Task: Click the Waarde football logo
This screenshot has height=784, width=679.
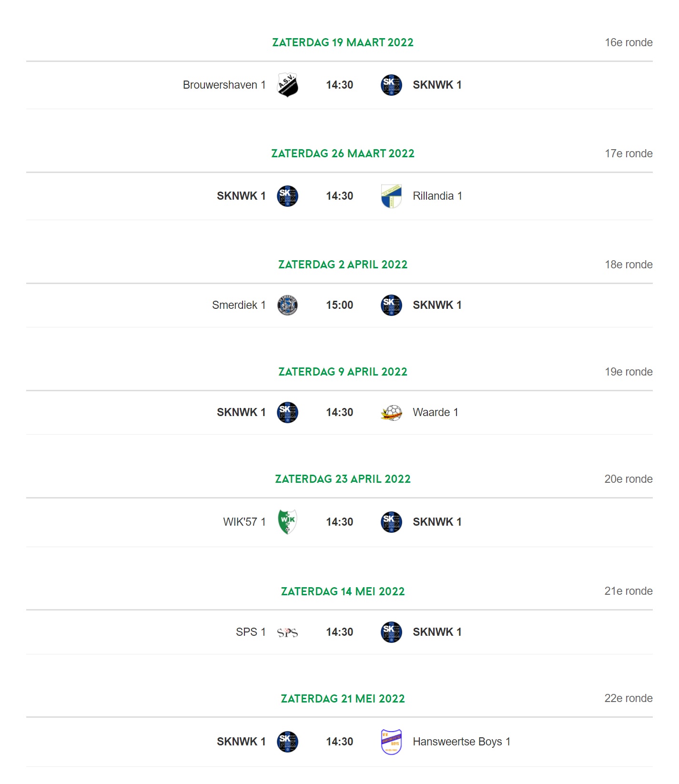Action: 391,412
